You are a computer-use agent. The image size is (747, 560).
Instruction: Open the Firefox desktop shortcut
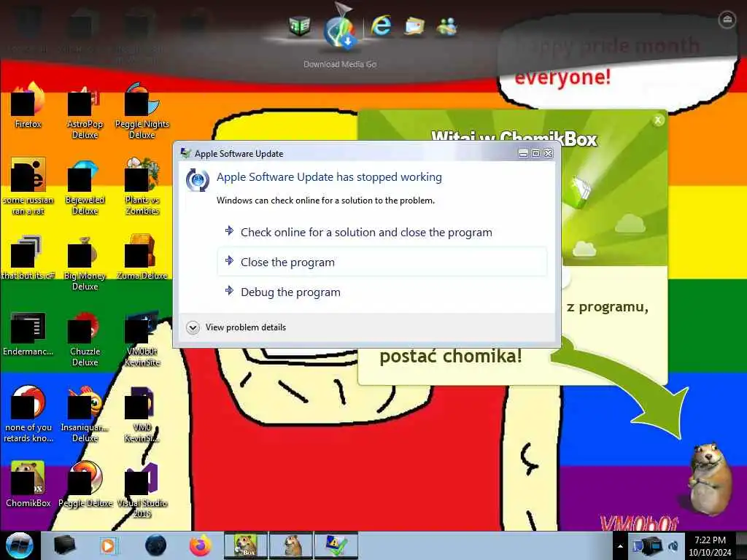pos(28,106)
